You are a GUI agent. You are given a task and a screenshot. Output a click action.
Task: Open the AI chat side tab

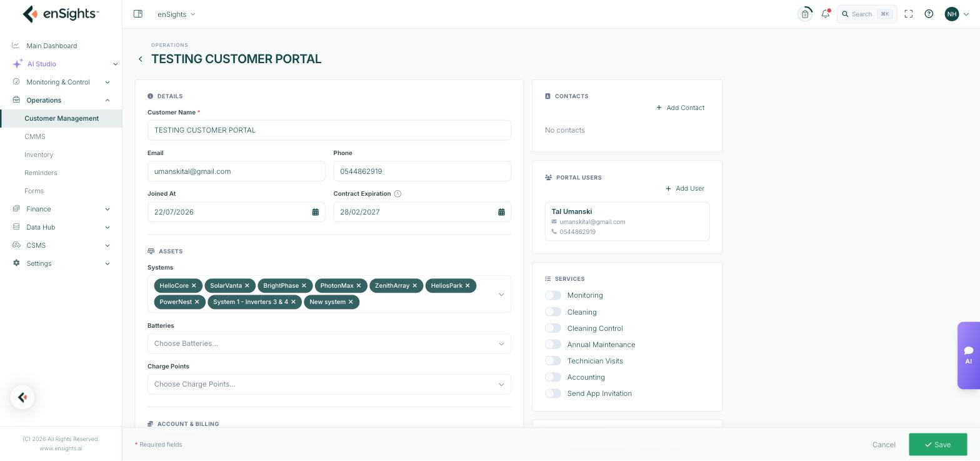point(969,355)
